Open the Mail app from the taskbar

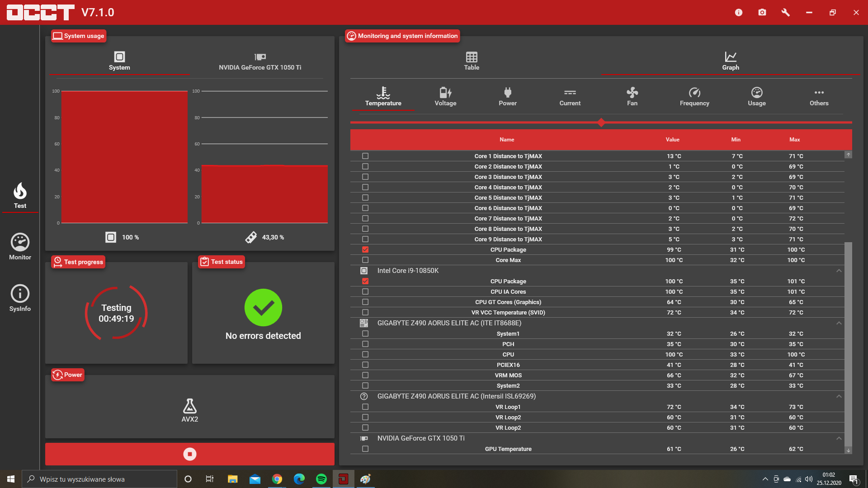pos(255,479)
